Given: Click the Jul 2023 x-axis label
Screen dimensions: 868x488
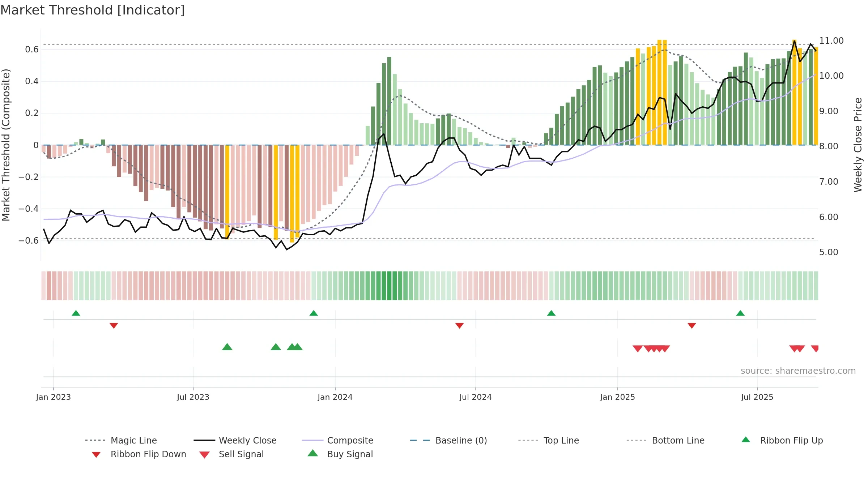Looking at the screenshot, I should point(193,397).
